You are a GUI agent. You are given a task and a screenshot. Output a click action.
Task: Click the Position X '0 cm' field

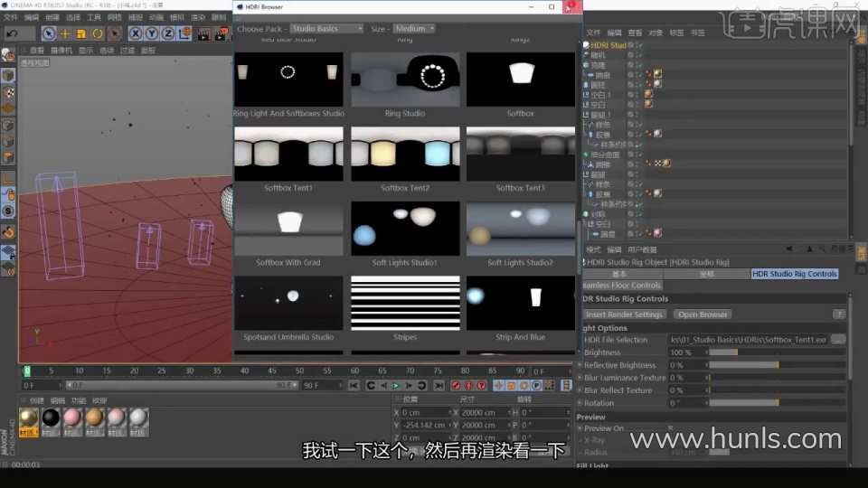pyautogui.click(x=426, y=413)
